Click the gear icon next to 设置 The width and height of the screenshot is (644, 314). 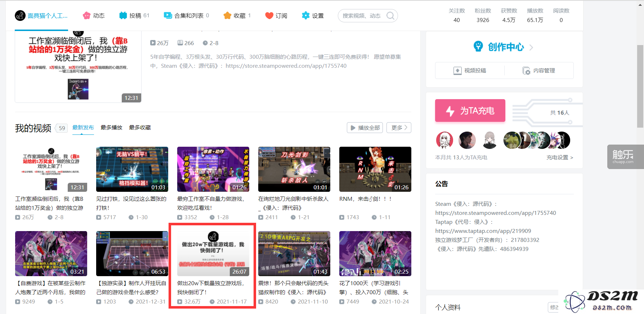306,16
